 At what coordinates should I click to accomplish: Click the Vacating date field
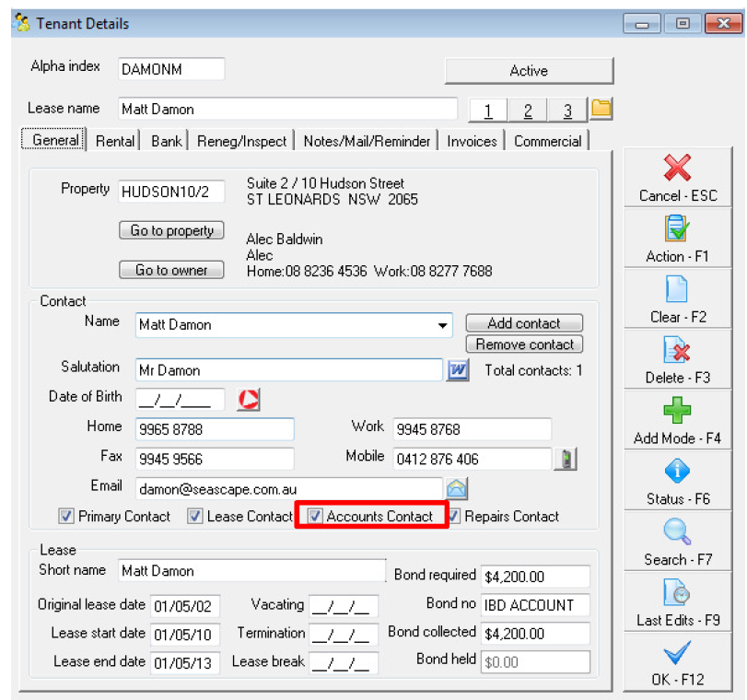[x=344, y=606]
